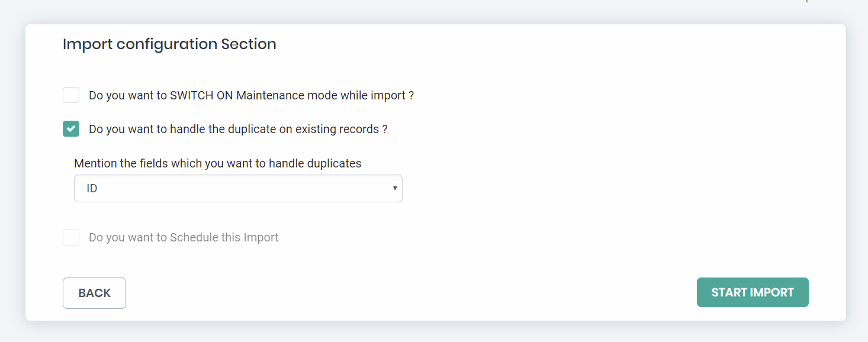868x342 pixels.
Task: Click the small triangle arrow of the ID dropdown
Action: pos(394,189)
